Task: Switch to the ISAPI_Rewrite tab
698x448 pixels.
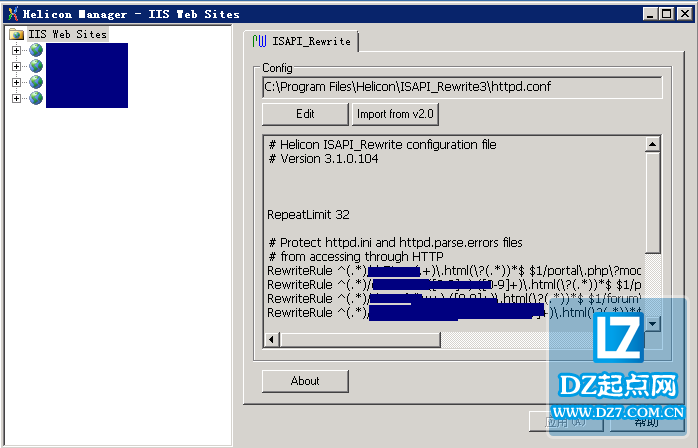Action: coord(301,41)
